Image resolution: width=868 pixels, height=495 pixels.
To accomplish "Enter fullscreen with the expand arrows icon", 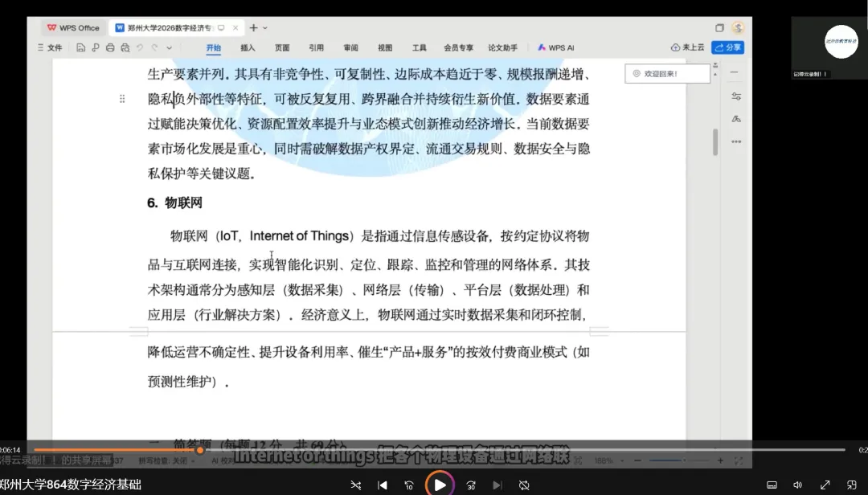I will (x=825, y=485).
